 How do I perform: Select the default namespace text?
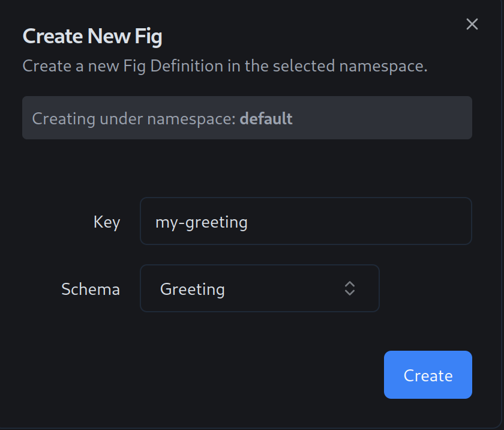(x=266, y=118)
